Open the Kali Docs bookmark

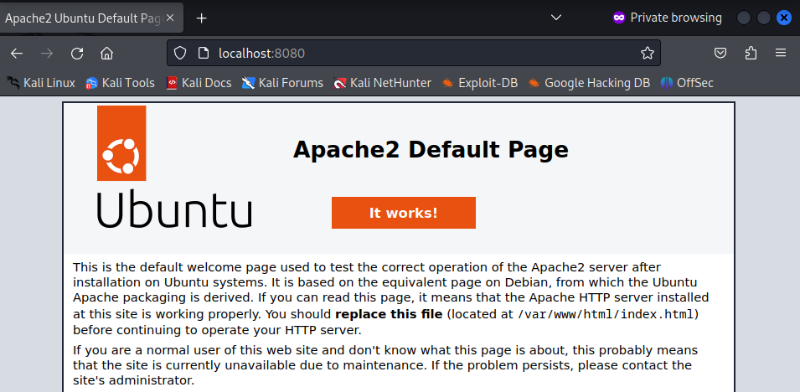(x=199, y=83)
